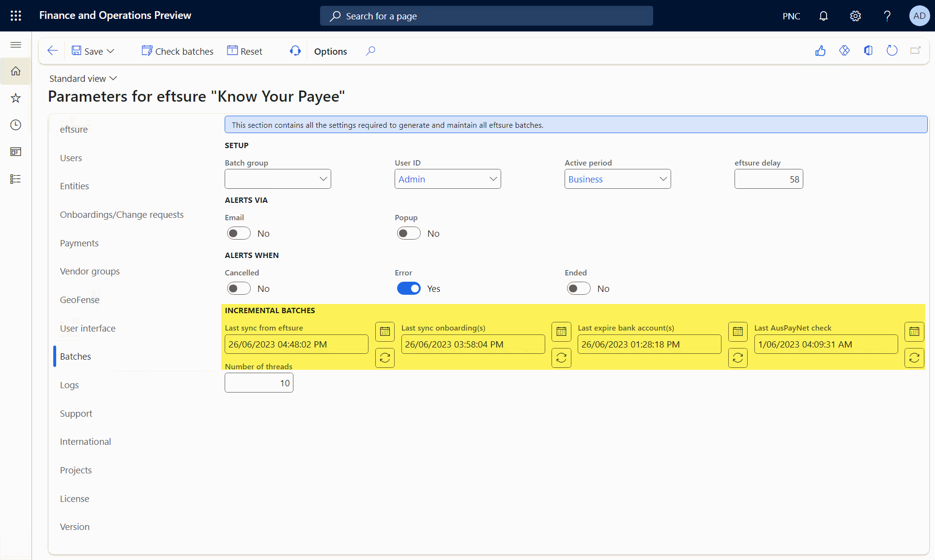Go to Home in sidebar
The image size is (935, 560).
click(16, 71)
